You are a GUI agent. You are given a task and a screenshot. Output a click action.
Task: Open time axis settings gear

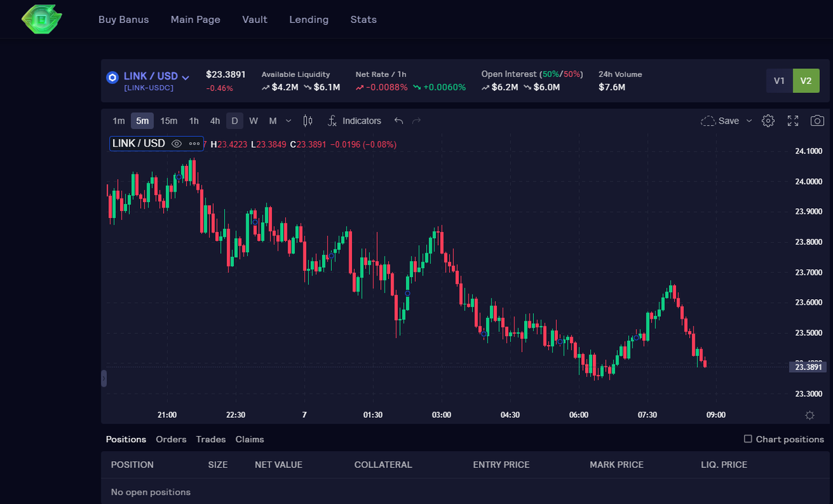(x=809, y=415)
